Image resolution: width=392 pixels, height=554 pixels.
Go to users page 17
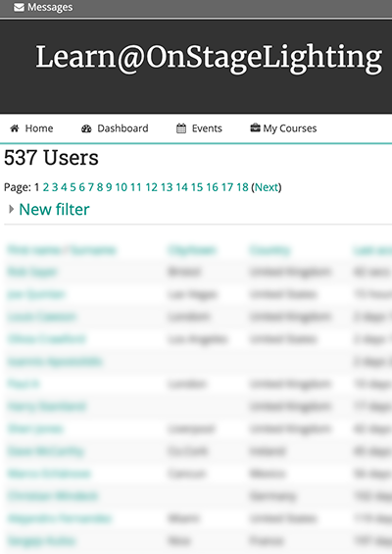coord(227,187)
